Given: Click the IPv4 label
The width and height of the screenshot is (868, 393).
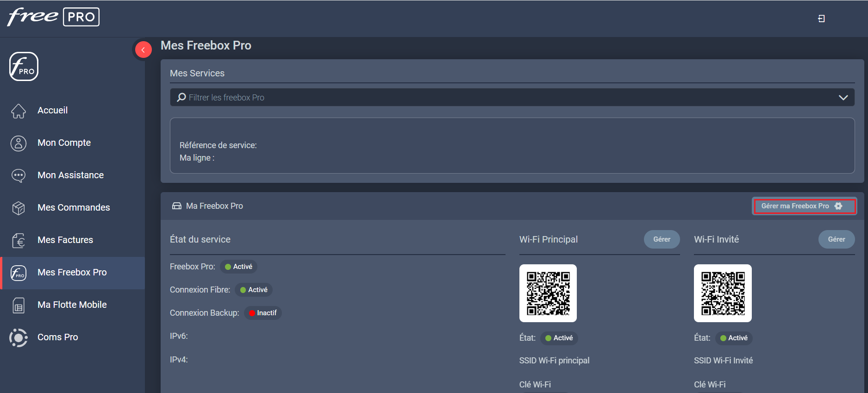Looking at the screenshot, I should click(x=179, y=360).
